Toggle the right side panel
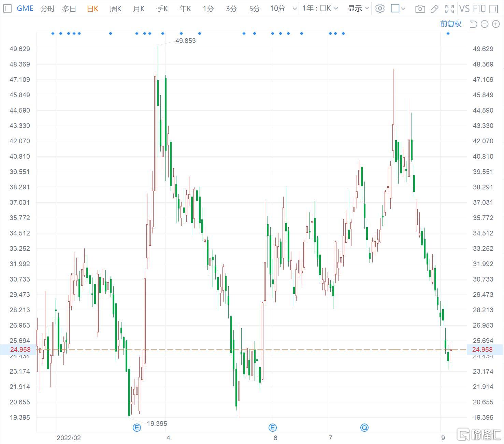Viewport: 504px width, 444px height. coord(493,9)
